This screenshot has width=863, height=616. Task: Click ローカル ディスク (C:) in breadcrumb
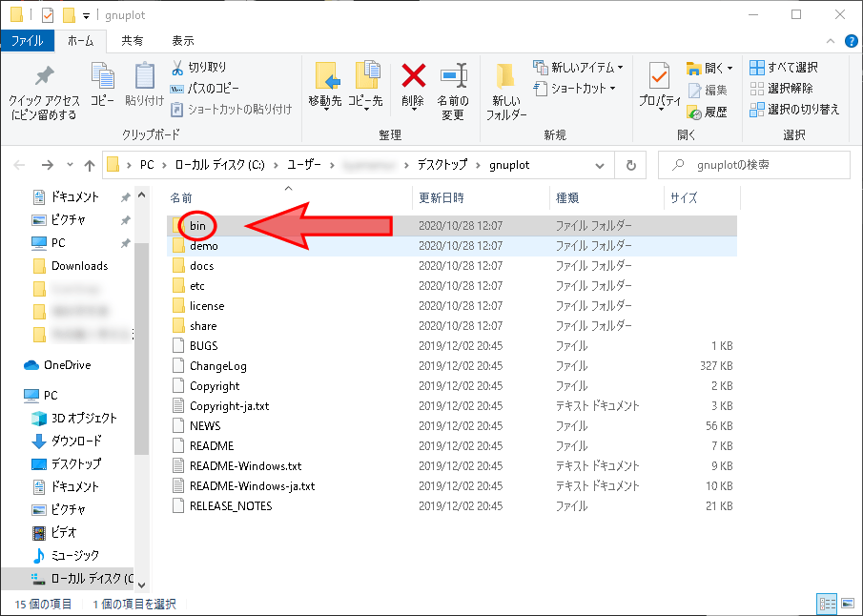(219, 165)
